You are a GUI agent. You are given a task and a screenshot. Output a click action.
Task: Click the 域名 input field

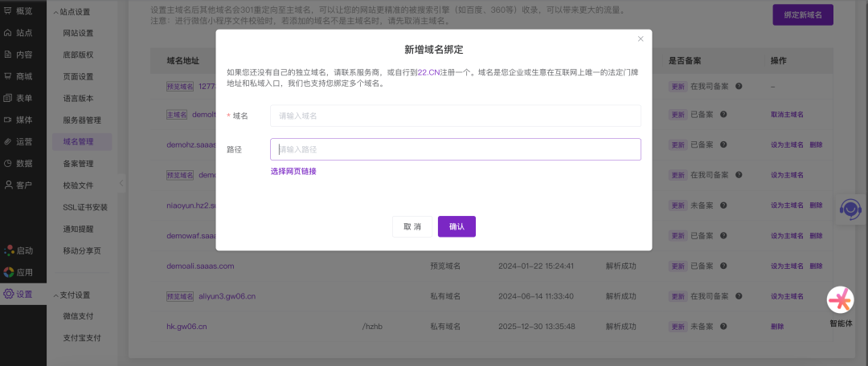coord(455,116)
